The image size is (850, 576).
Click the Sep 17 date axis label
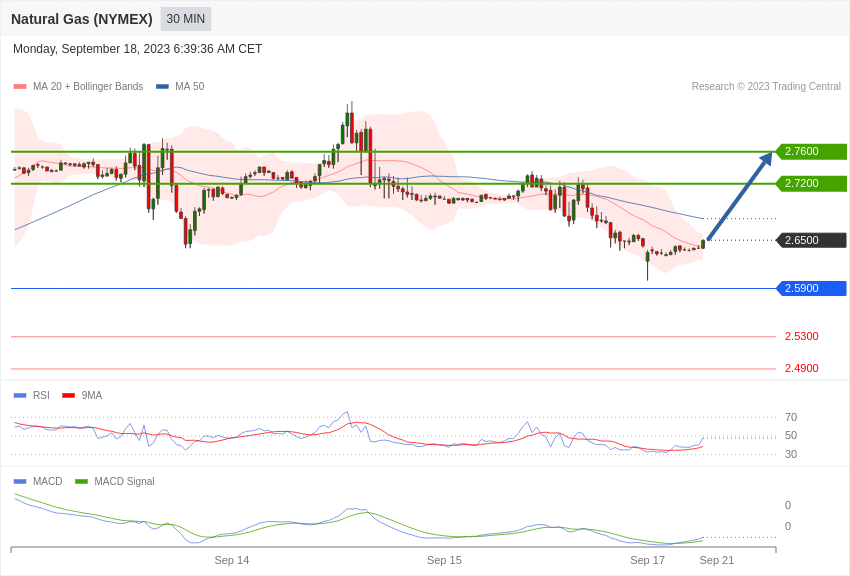(x=647, y=560)
